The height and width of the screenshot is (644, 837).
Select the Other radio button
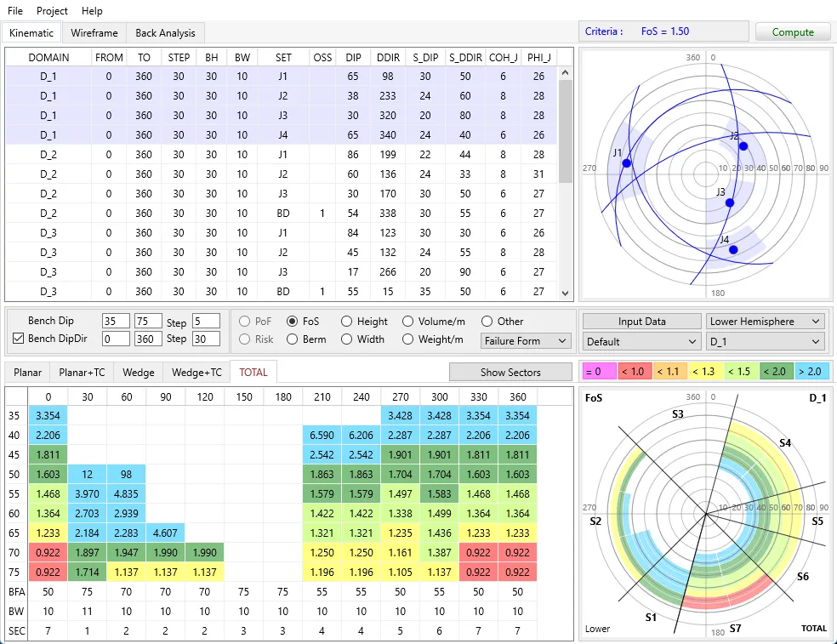pyautogui.click(x=487, y=322)
